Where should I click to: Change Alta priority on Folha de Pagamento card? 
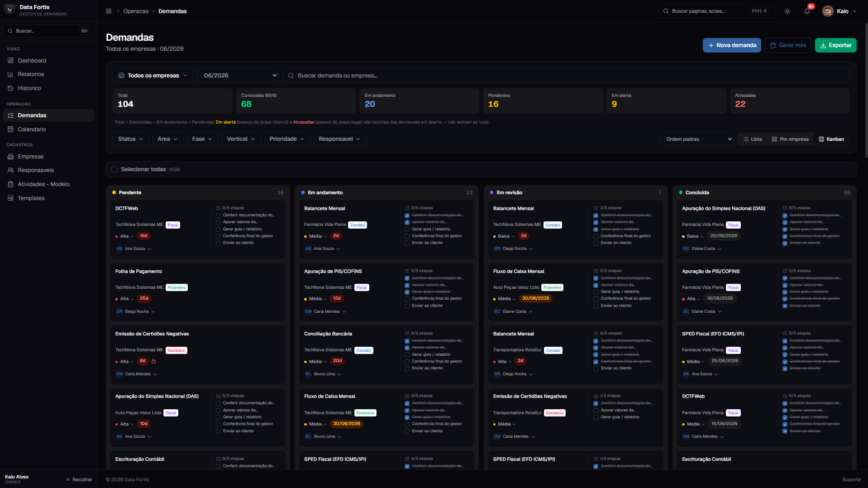124,299
